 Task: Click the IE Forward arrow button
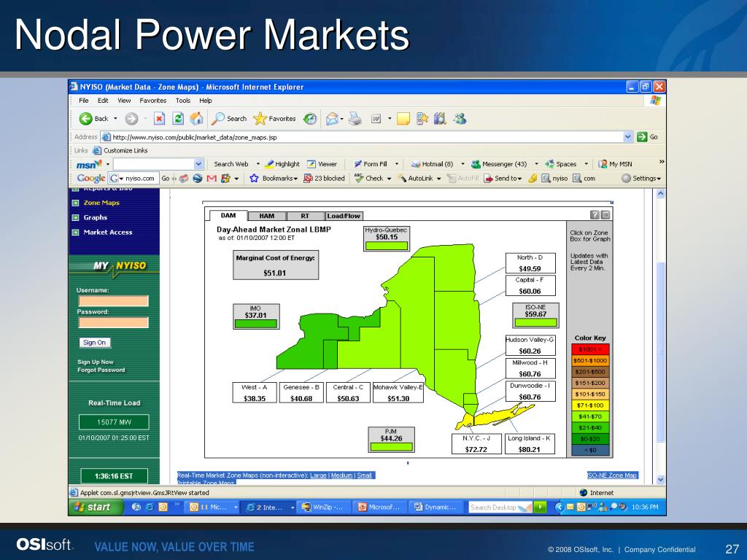click(131, 119)
